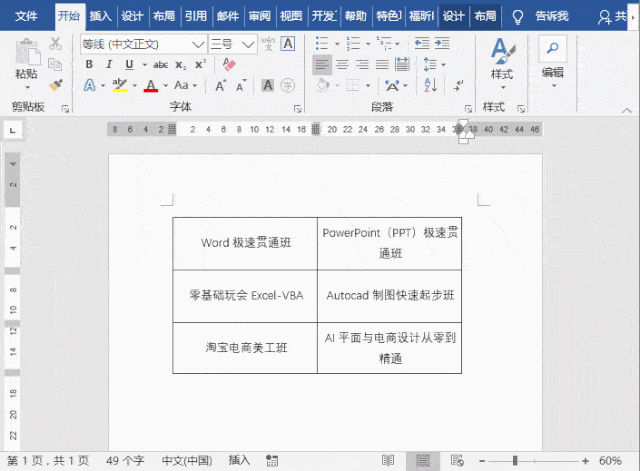Open the bullets list dropdown arrow
The height and width of the screenshot is (471, 640).
[337, 44]
